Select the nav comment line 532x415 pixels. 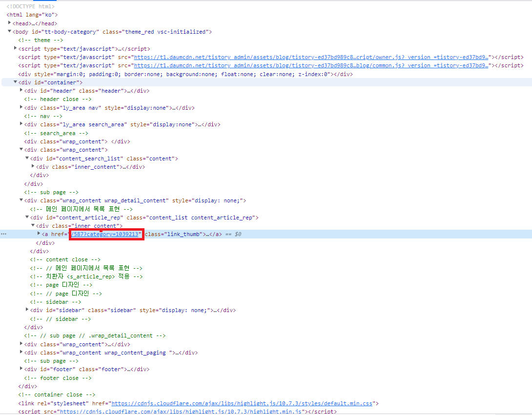tap(43, 116)
